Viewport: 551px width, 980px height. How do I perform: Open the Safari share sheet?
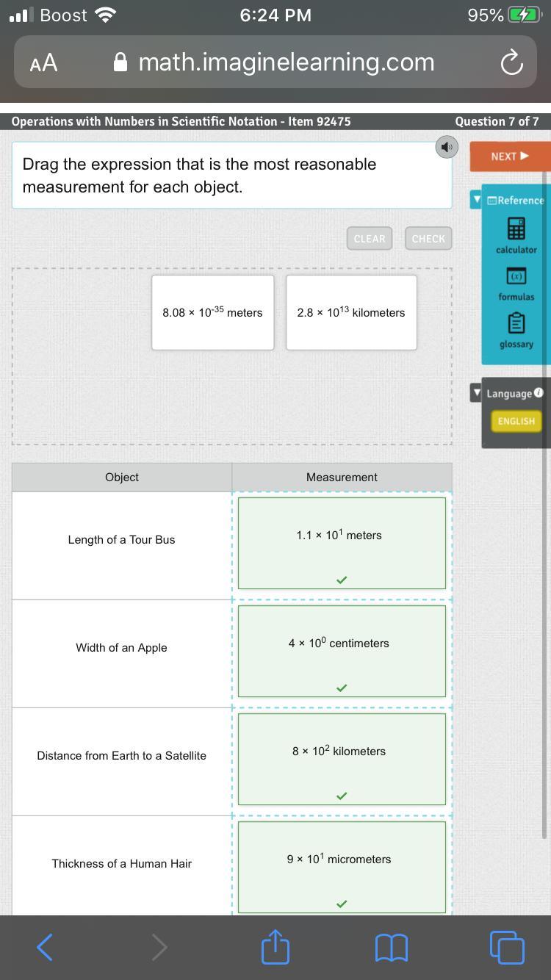(x=275, y=946)
